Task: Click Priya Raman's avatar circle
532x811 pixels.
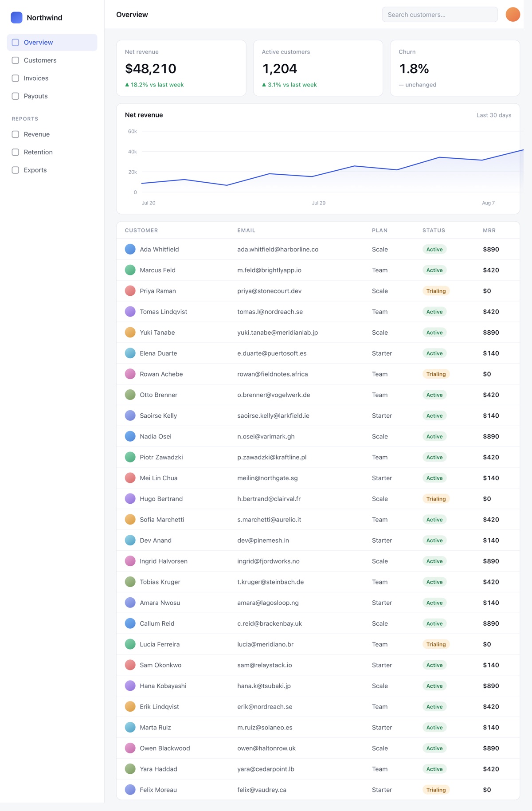Action: coord(130,291)
